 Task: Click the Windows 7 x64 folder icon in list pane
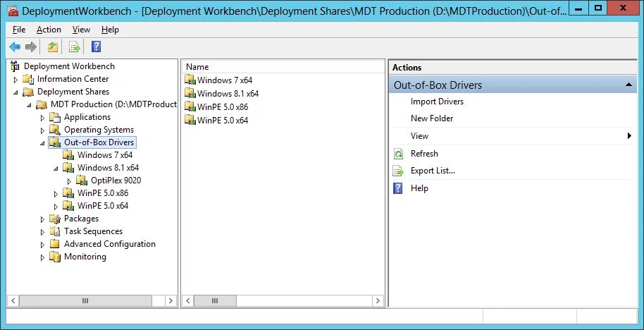pos(190,80)
